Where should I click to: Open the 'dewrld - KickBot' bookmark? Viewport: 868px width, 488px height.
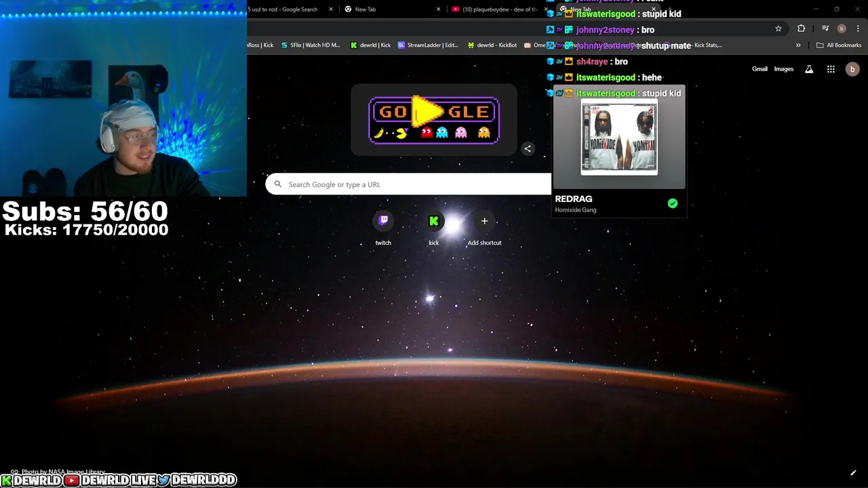tap(492, 45)
